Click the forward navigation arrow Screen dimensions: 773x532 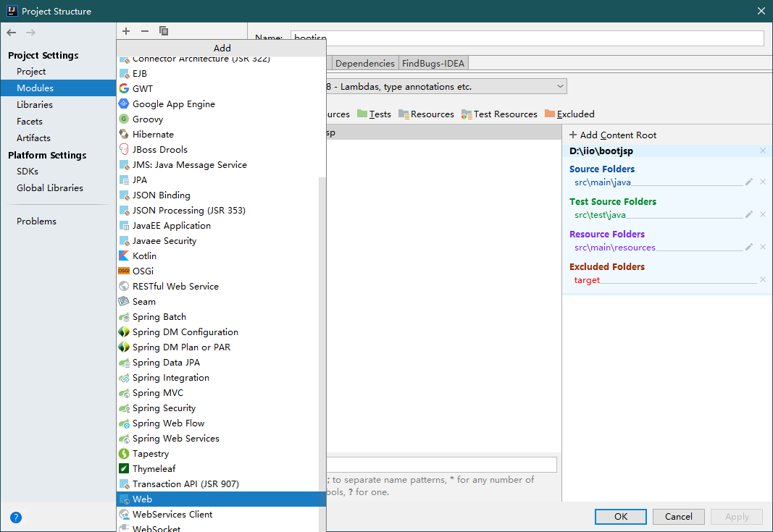click(x=30, y=33)
